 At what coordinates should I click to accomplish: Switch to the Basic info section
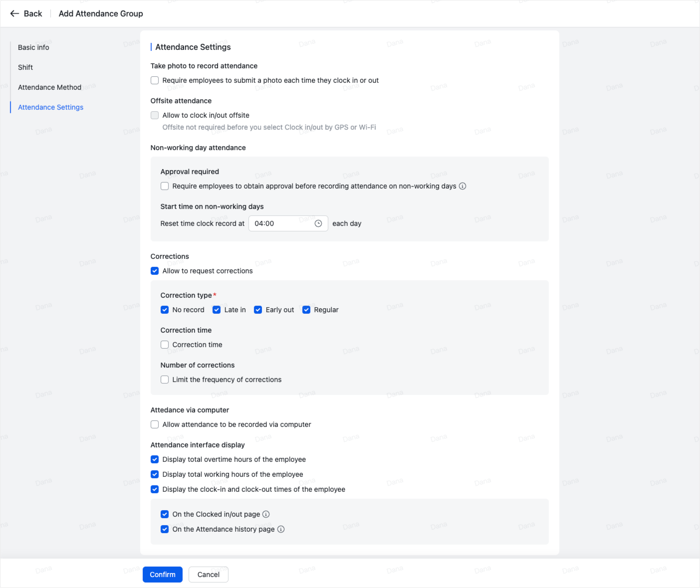(33, 47)
